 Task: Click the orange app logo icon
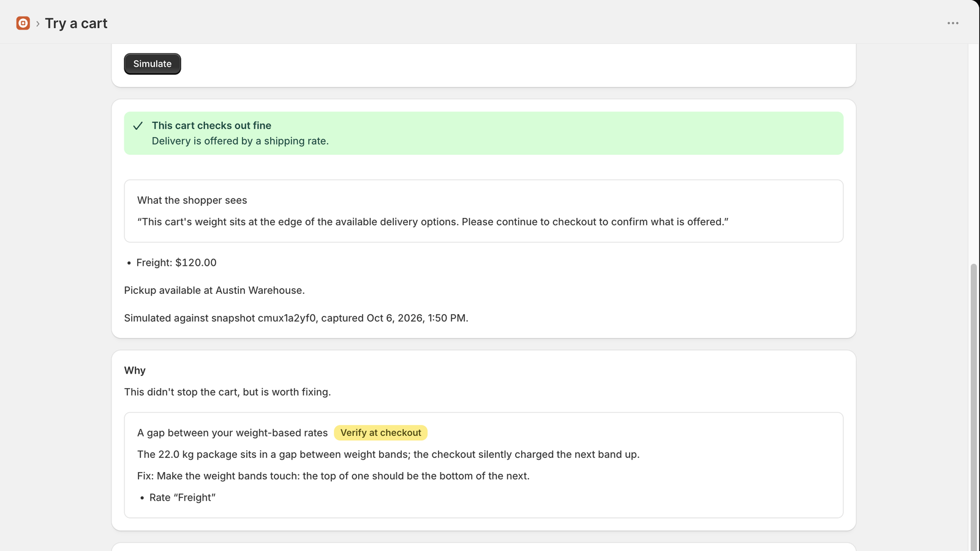[23, 23]
